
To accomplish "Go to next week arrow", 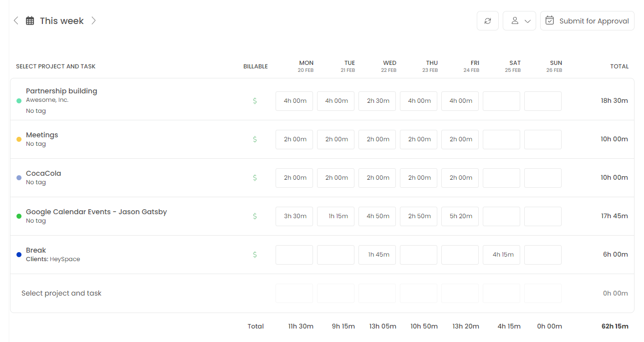I will click(x=93, y=20).
